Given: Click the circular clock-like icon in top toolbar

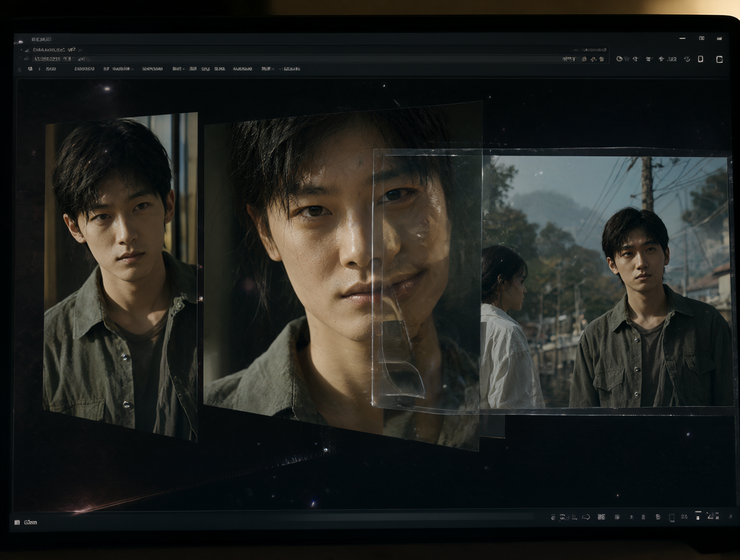Looking at the screenshot, I should (x=619, y=59).
